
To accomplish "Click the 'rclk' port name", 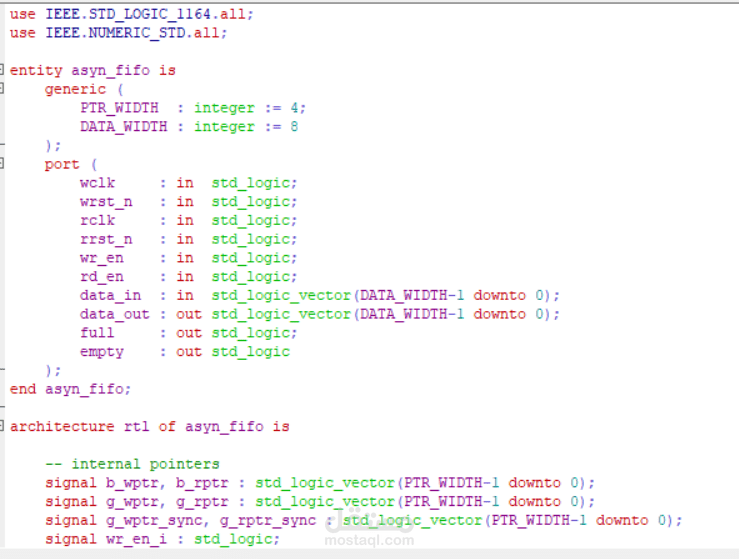I will pyautogui.click(x=98, y=221).
